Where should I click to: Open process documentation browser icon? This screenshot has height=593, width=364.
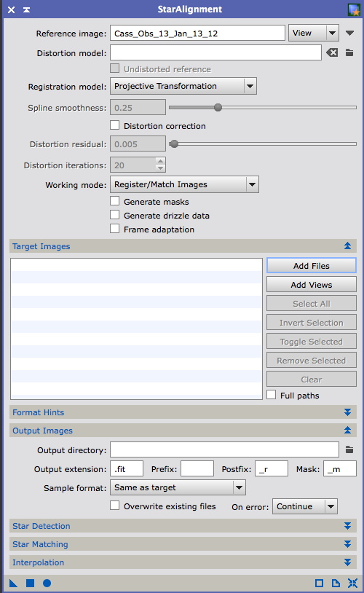pyautogui.click(x=336, y=583)
